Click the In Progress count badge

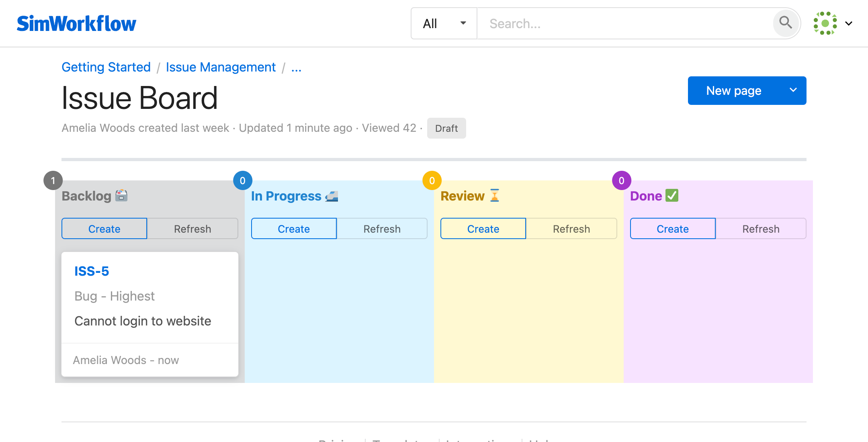[243, 181]
